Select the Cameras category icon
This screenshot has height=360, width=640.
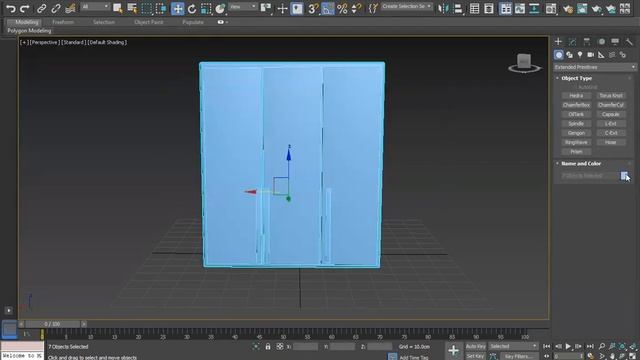(591, 55)
